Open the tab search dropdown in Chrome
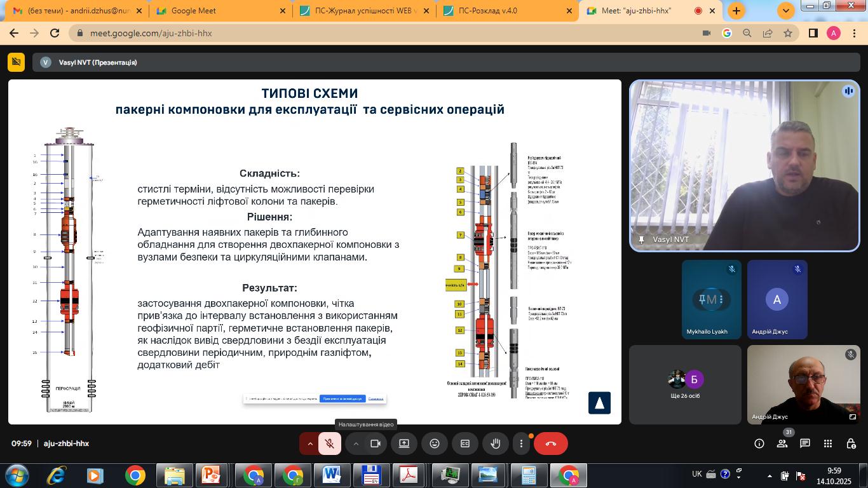The height and width of the screenshot is (488, 868). 786,11
